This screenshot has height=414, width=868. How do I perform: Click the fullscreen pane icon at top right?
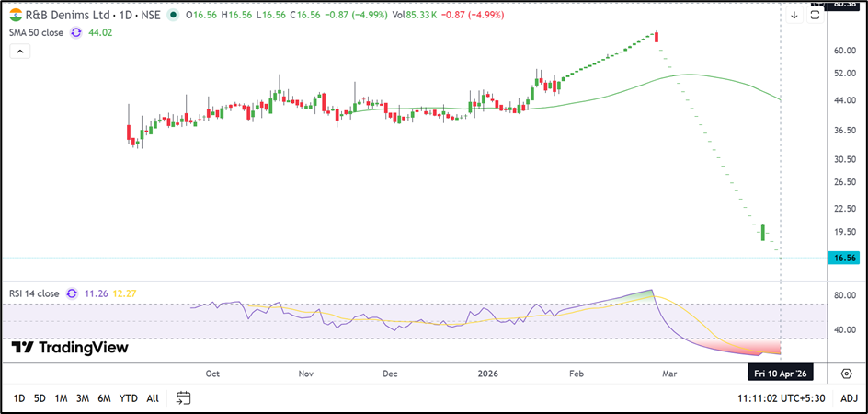pos(815,15)
